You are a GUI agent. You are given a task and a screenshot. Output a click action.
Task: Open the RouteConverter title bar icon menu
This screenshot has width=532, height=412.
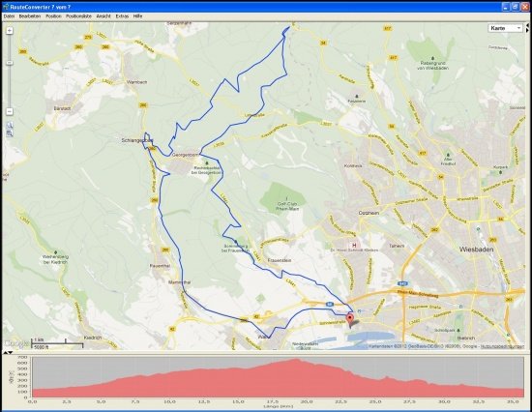[x=5, y=7]
